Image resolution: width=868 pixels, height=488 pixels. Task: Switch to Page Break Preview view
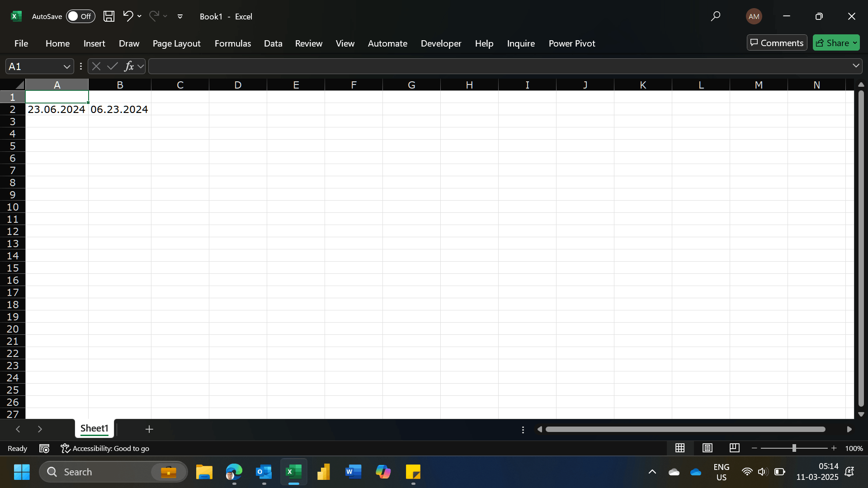734,448
